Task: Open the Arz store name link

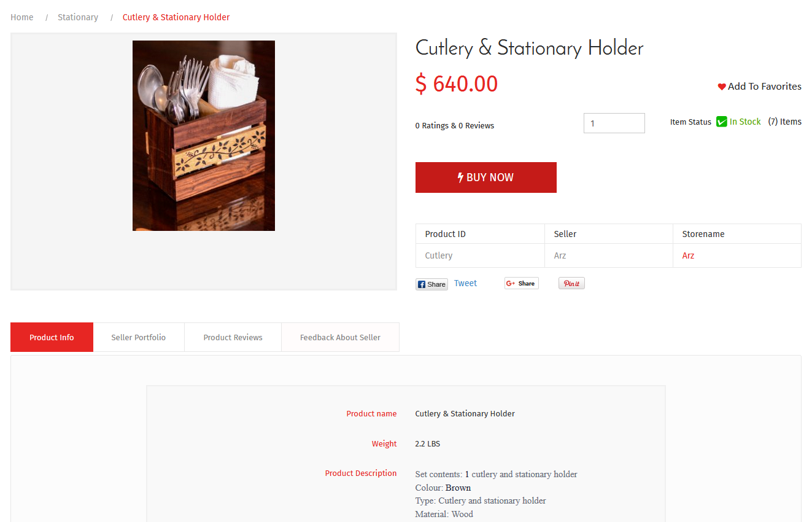Action: coord(688,255)
